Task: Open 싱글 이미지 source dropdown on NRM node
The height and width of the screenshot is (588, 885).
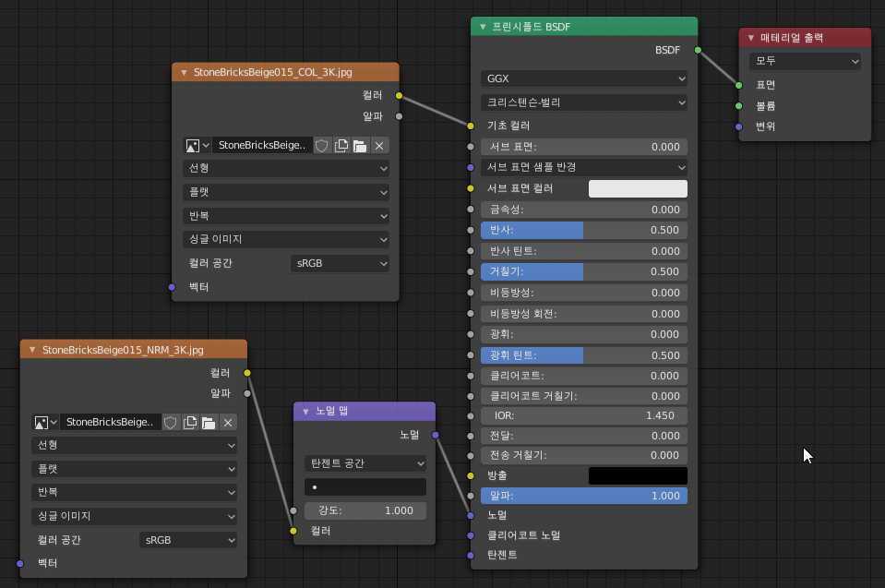Action: (x=135, y=516)
